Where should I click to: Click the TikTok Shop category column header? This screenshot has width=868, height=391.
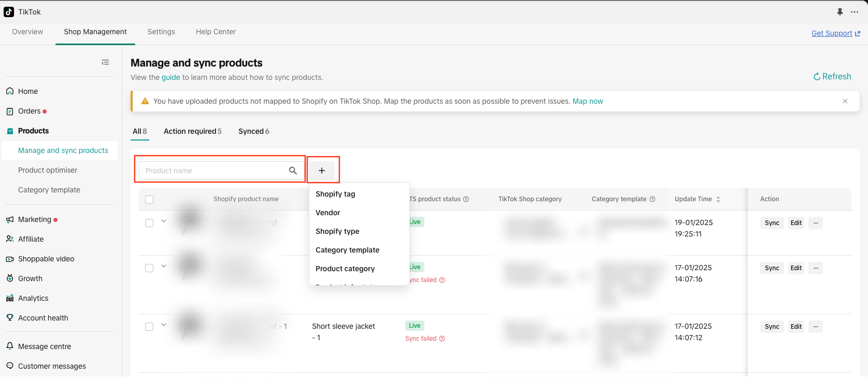point(530,199)
